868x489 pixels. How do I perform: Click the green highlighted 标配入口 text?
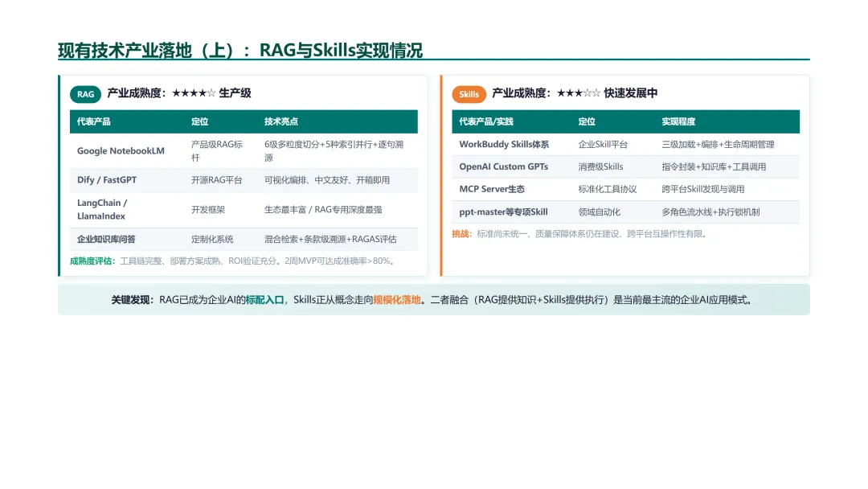[264, 300]
